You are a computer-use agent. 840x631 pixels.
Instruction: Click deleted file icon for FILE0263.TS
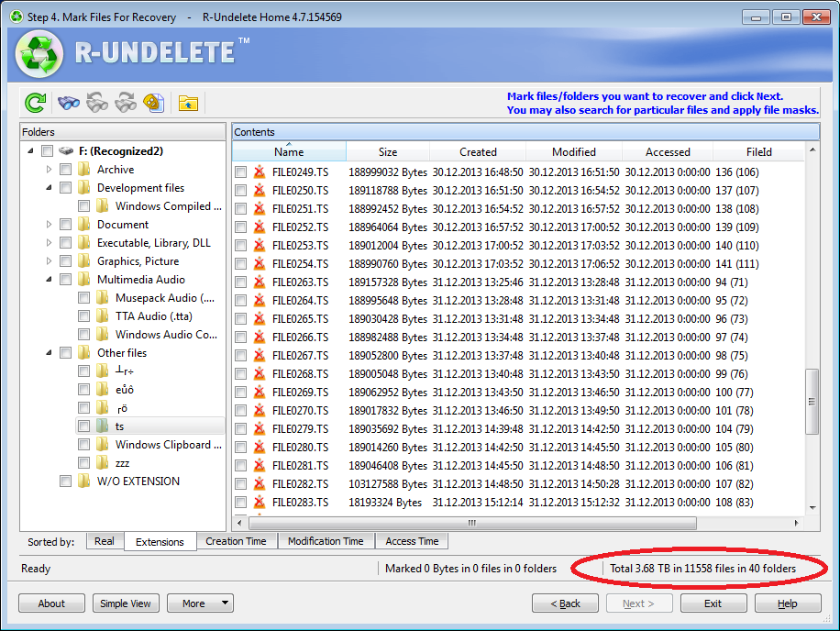click(x=260, y=282)
